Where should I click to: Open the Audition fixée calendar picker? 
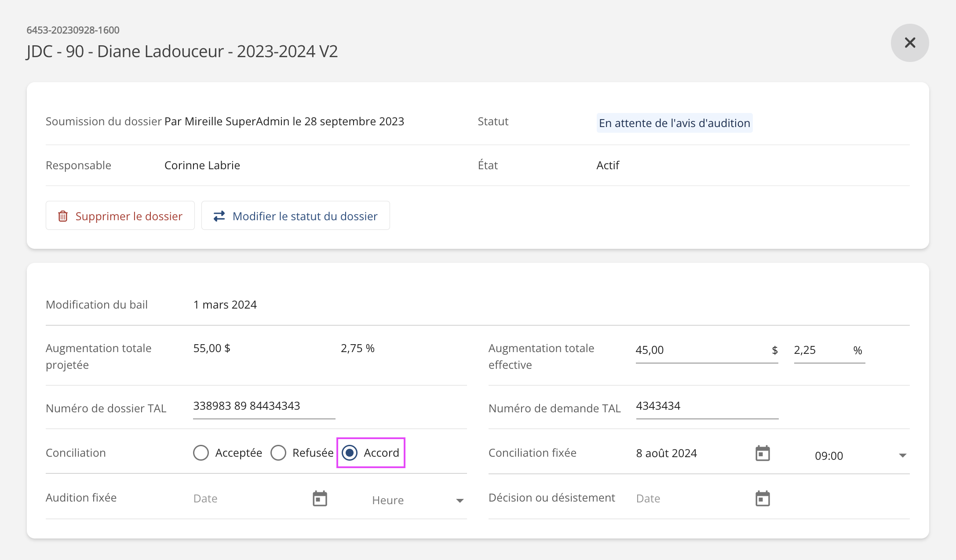point(320,498)
